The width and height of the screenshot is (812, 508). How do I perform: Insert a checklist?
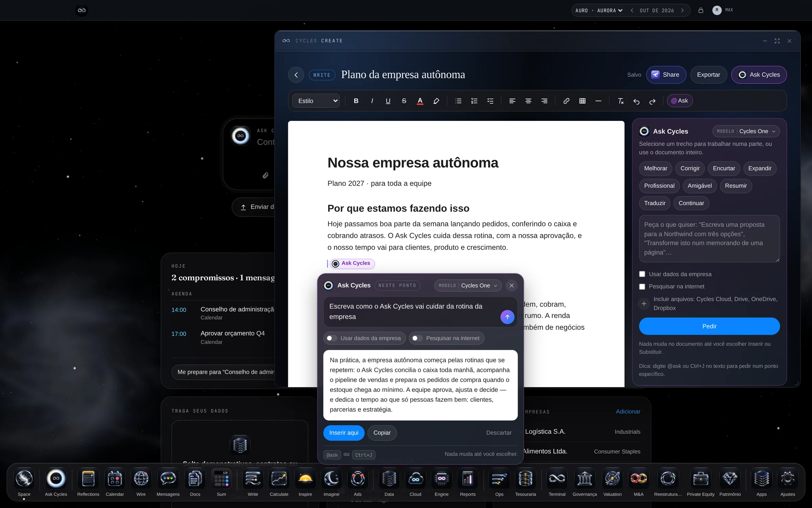(490, 101)
